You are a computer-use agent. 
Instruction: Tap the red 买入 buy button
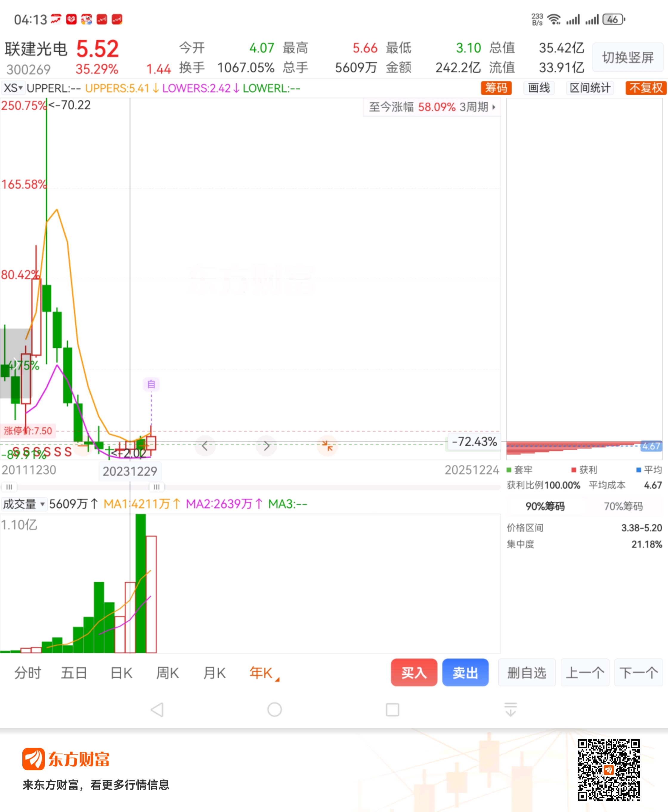click(x=414, y=673)
